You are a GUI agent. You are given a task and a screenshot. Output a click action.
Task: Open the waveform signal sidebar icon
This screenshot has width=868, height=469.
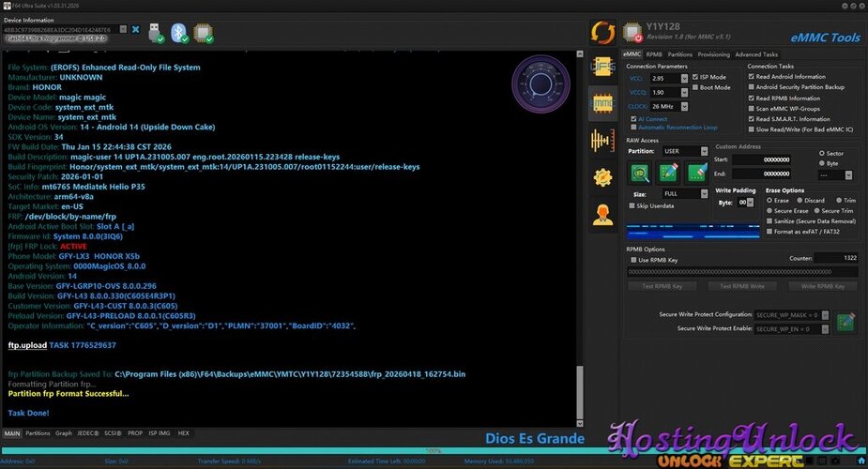click(602, 141)
